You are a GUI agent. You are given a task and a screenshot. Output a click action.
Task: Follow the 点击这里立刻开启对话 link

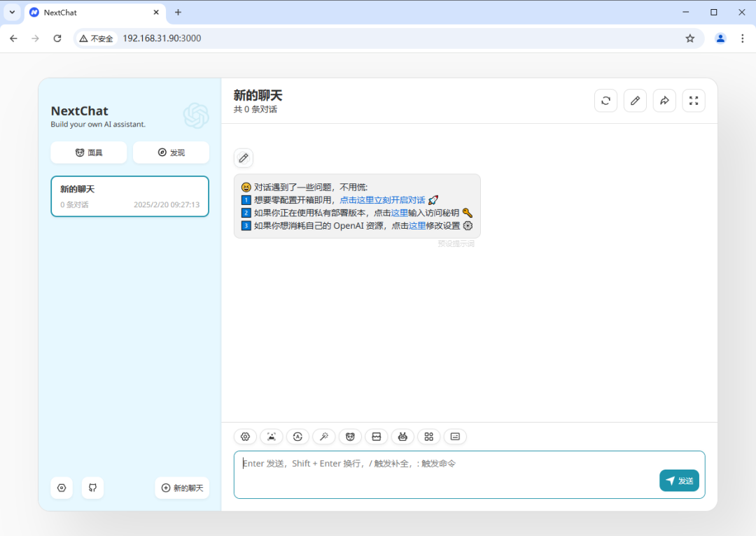[382, 200]
